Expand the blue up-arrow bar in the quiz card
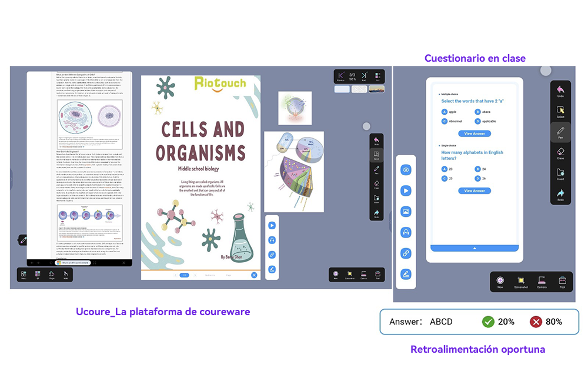The height and width of the screenshot is (388, 588). point(475,248)
